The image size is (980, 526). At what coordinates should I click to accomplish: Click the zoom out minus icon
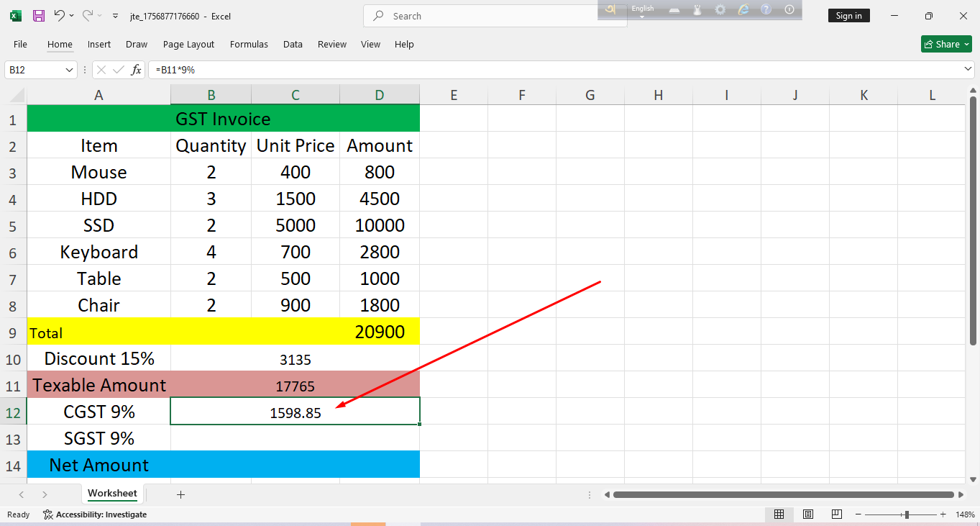pos(858,514)
